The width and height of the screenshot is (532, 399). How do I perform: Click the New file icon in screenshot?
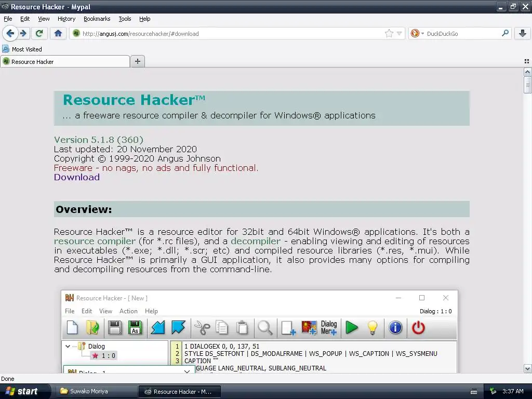tap(72, 328)
